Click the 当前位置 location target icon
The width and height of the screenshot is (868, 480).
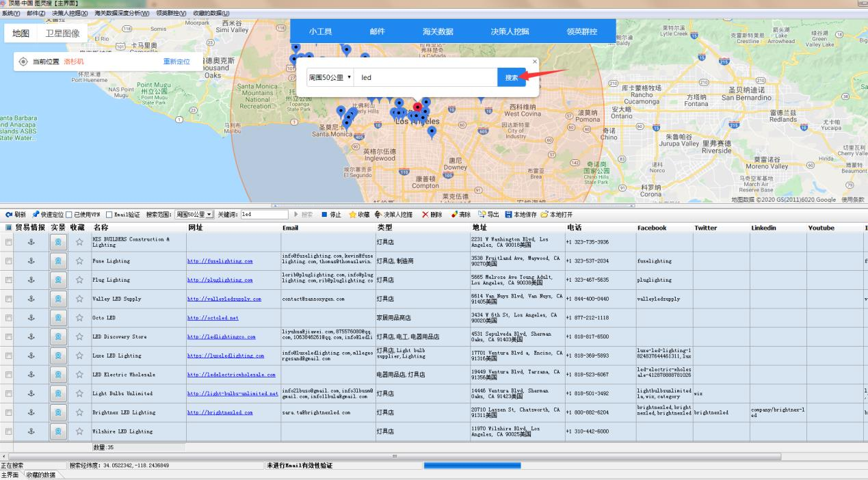pyautogui.click(x=23, y=62)
